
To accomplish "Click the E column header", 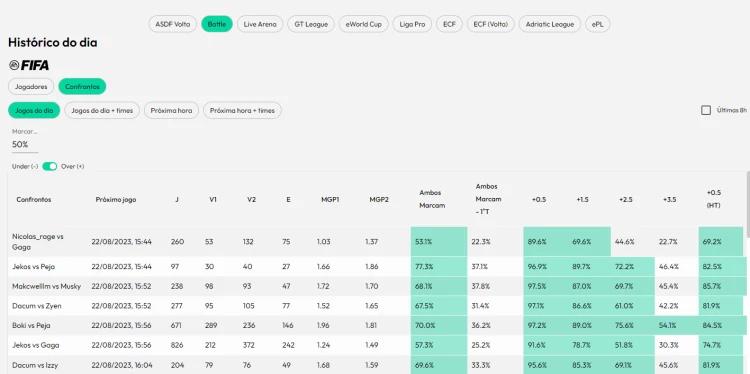I will [288, 199].
